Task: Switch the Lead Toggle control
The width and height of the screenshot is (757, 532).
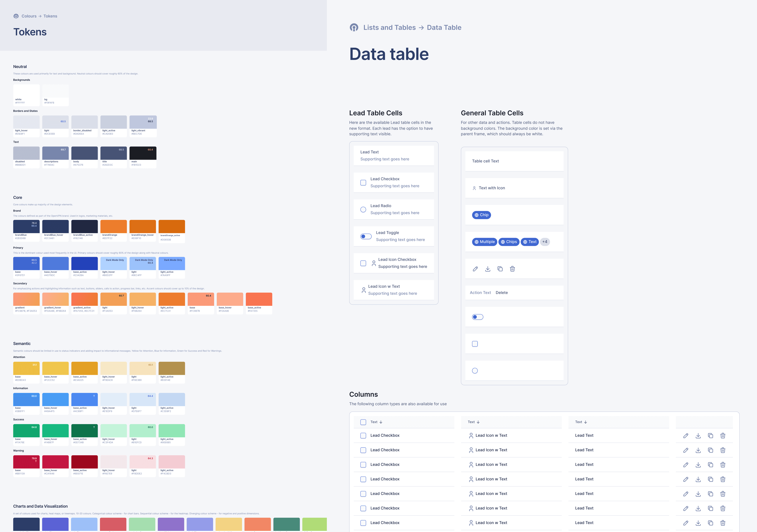Action: 366,236
